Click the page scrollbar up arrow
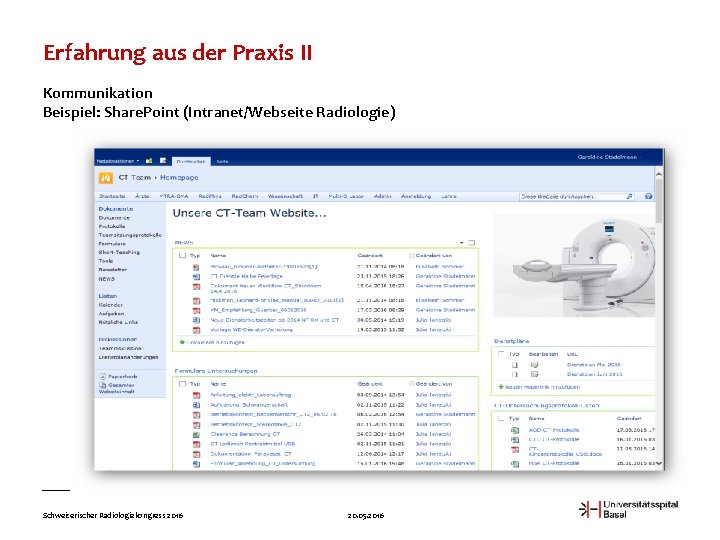 (659, 175)
